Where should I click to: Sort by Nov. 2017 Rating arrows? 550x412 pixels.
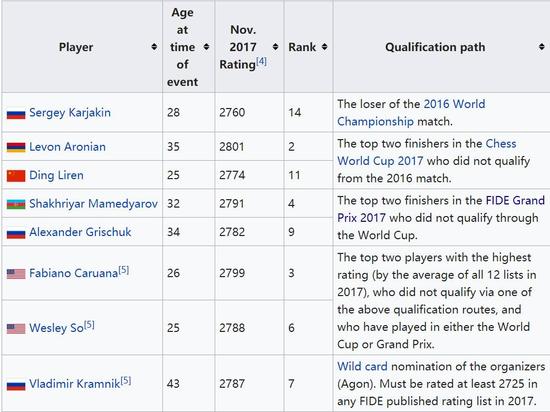coord(275,47)
